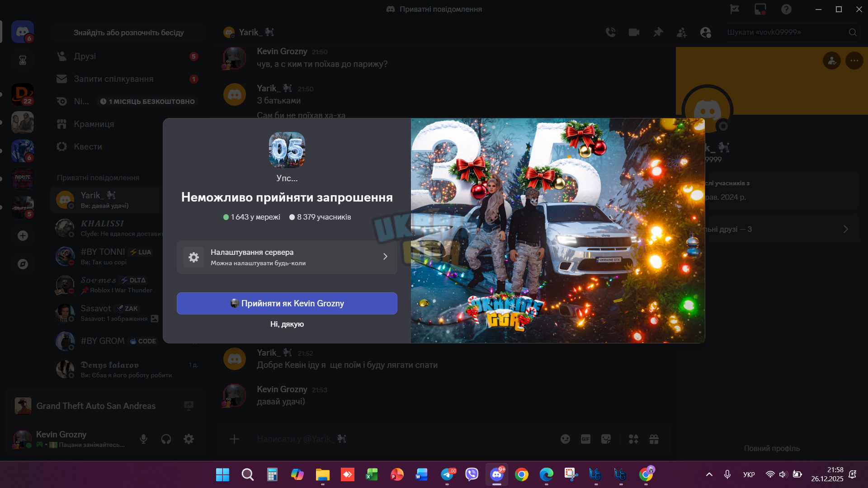Open PowerPoint from the taskbar
The width and height of the screenshot is (868, 488).
click(x=397, y=474)
